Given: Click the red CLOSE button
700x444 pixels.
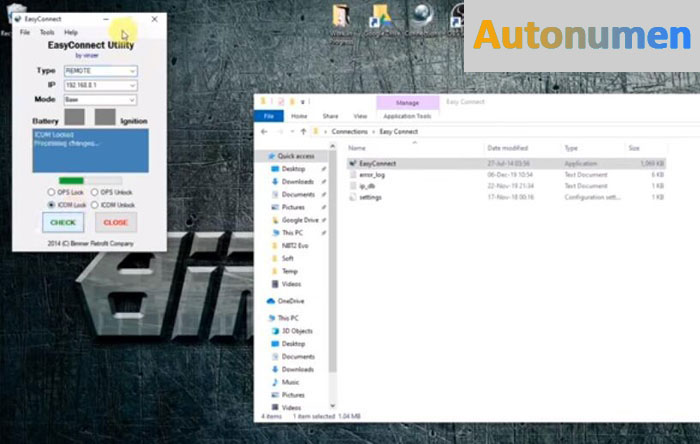Looking at the screenshot, I should 116,222.
